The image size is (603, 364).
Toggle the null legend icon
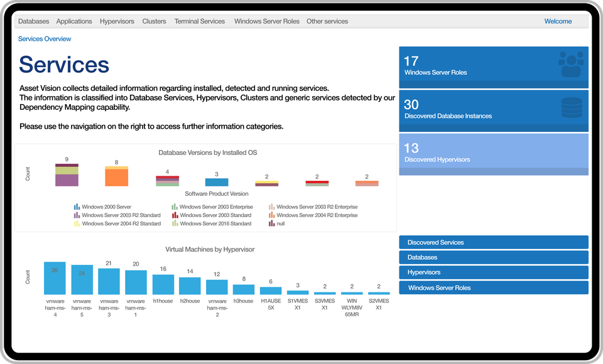(x=271, y=223)
